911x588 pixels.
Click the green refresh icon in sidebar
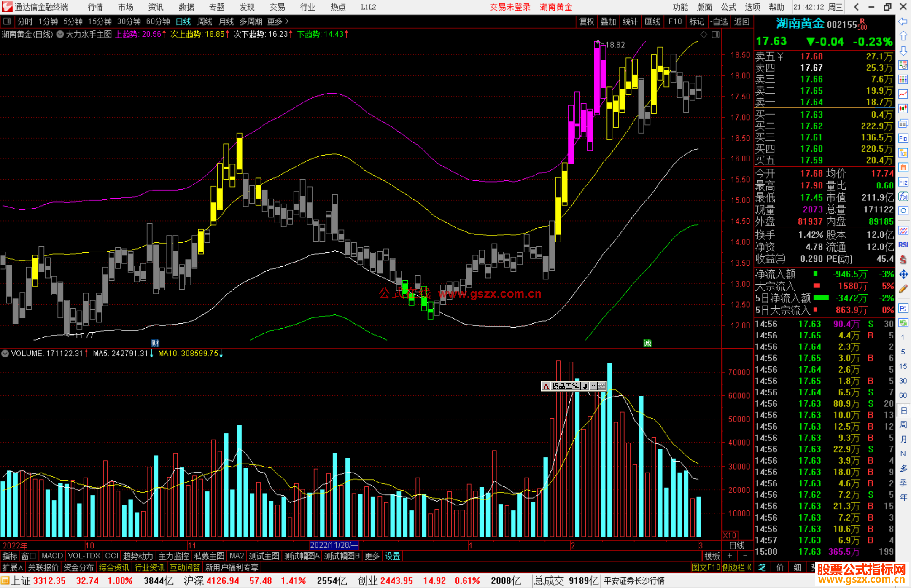point(903,323)
